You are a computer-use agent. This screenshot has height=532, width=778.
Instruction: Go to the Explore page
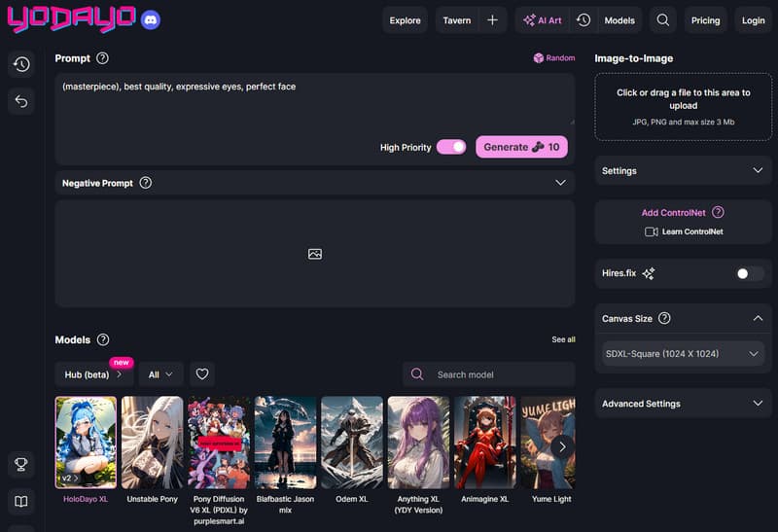[x=405, y=20]
